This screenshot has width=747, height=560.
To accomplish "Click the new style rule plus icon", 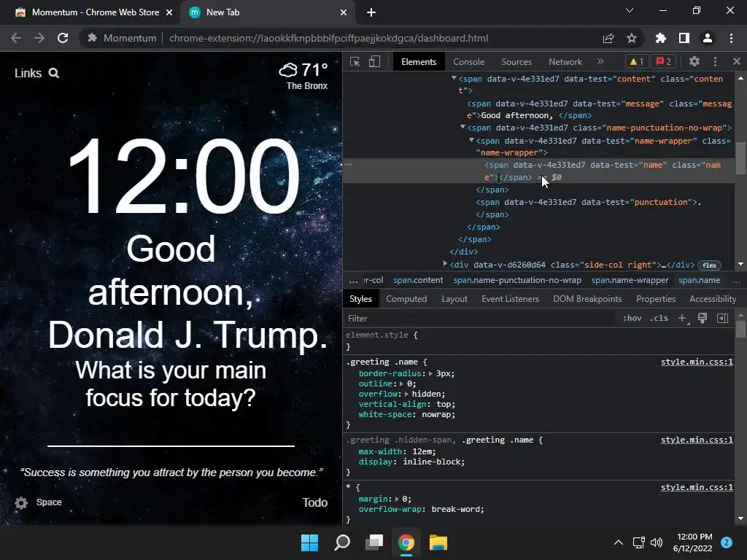I will [683, 319].
